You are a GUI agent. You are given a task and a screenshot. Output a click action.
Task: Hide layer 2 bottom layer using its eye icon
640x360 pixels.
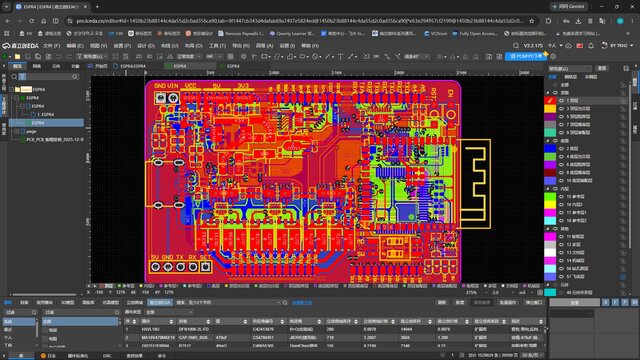(561, 149)
